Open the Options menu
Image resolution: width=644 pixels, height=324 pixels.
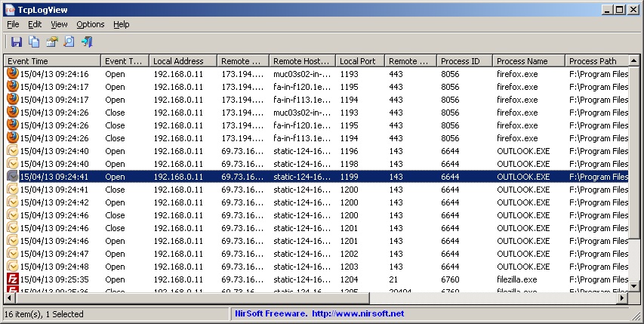(91, 24)
